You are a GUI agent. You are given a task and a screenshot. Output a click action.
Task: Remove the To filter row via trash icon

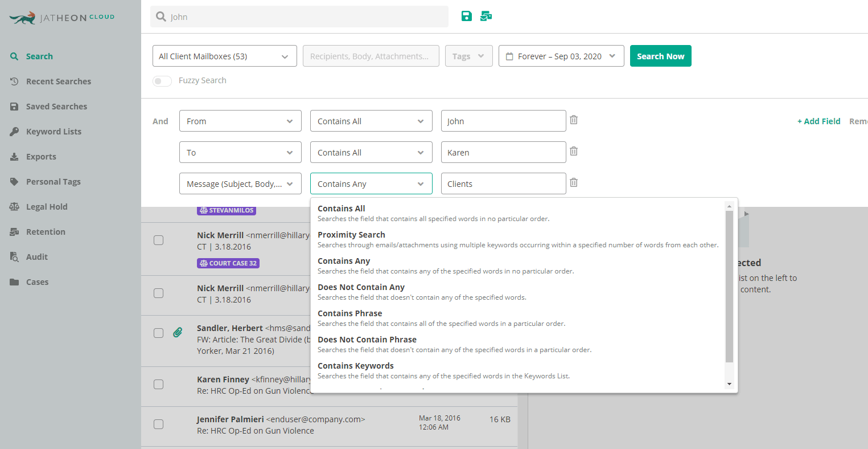coord(574,151)
